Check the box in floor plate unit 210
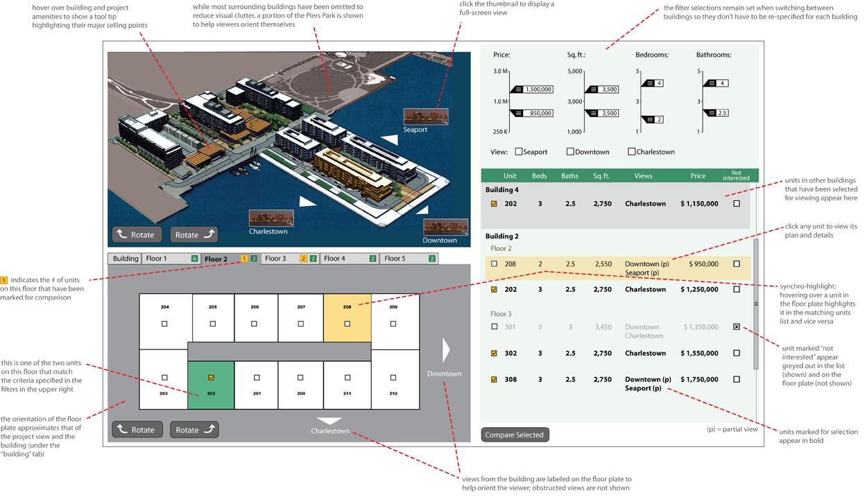The image size is (867, 504). [393, 378]
